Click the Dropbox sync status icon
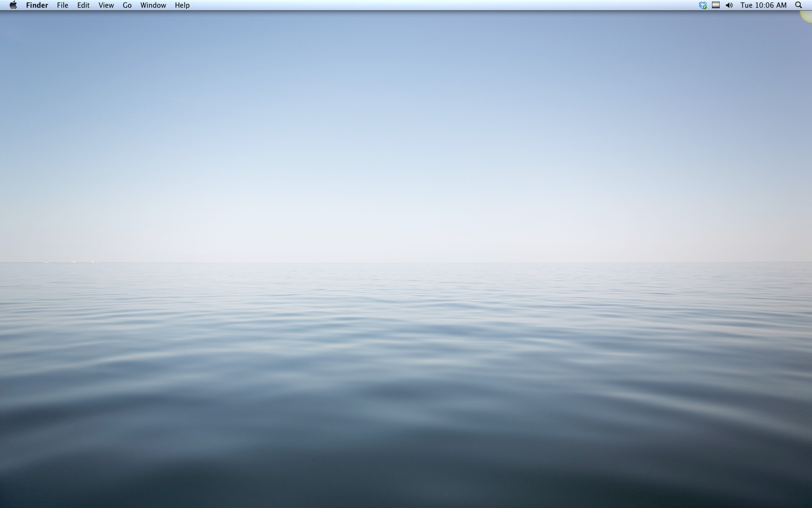Screen dimensions: 812x508 (x=702, y=5)
